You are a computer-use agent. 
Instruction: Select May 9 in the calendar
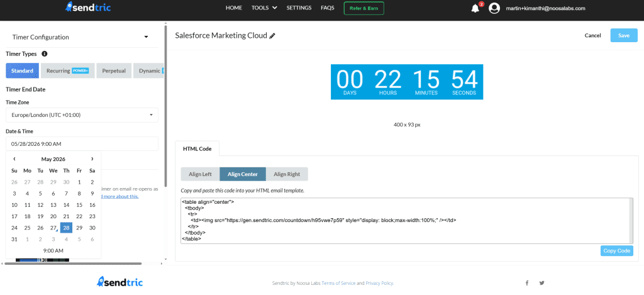(x=92, y=193)
